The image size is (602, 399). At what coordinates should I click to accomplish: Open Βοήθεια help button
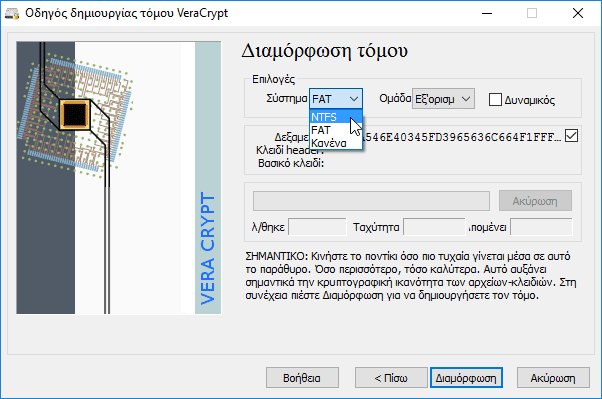(x=302, y=378)
